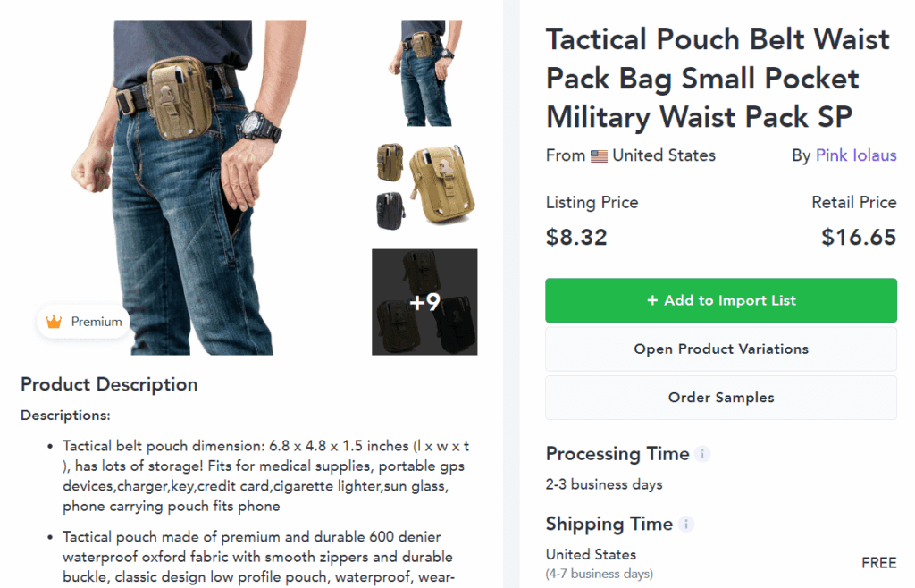Image resolution: width=915 pixels, height=588 pixels.
Task: Click the United States shipping destination row
Action: tap(721, 564)
